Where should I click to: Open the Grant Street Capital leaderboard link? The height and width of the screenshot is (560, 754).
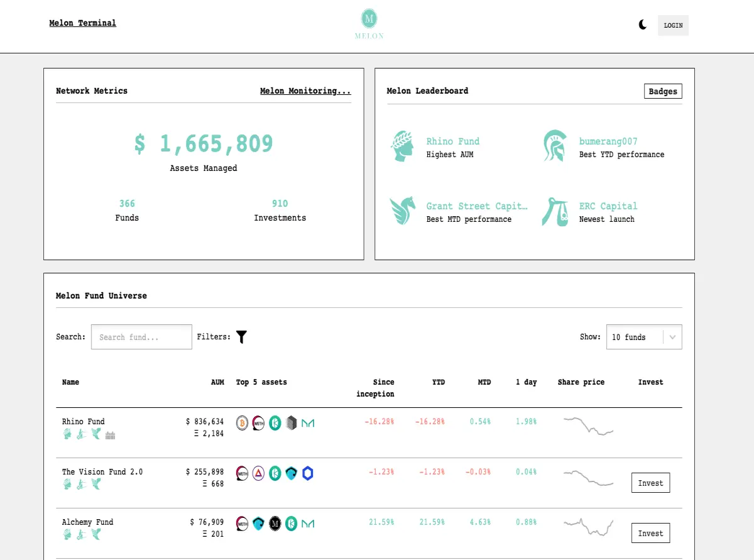477,206
